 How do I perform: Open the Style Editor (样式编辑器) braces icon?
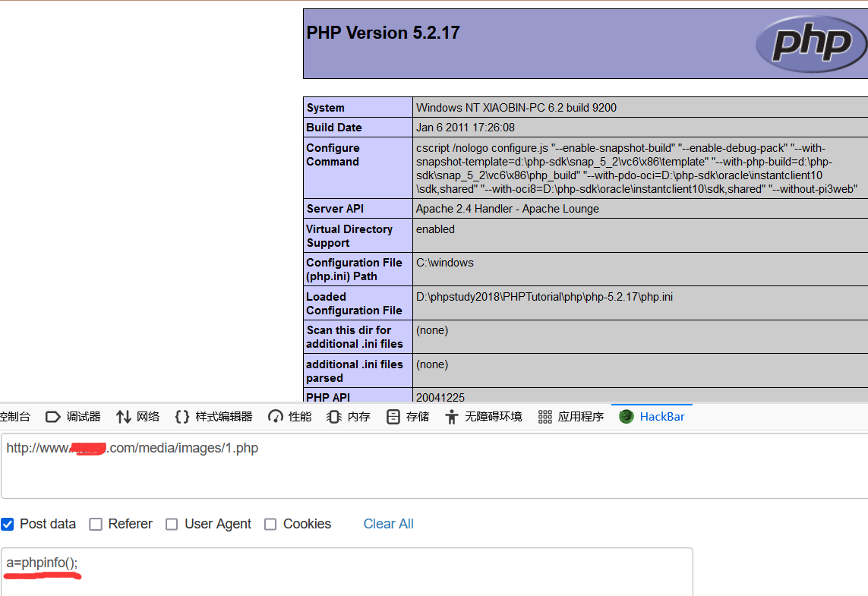[x=182, y=417]
